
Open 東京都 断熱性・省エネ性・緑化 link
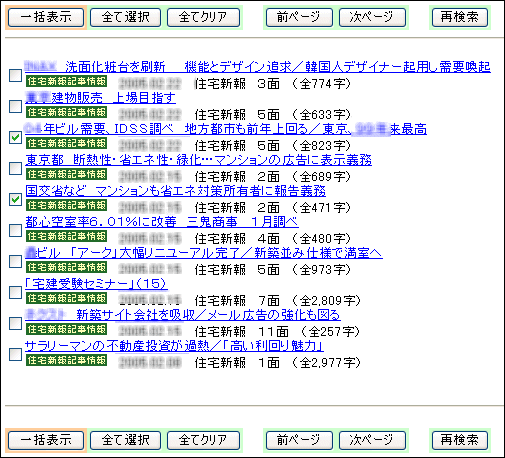[x=198, y=160]
